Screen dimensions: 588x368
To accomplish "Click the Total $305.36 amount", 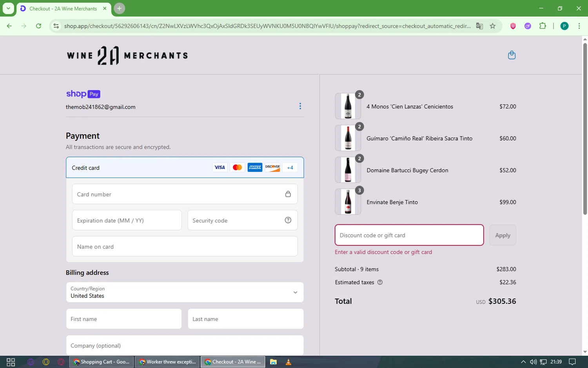I will pyautogui.click(x=502, y=301).
